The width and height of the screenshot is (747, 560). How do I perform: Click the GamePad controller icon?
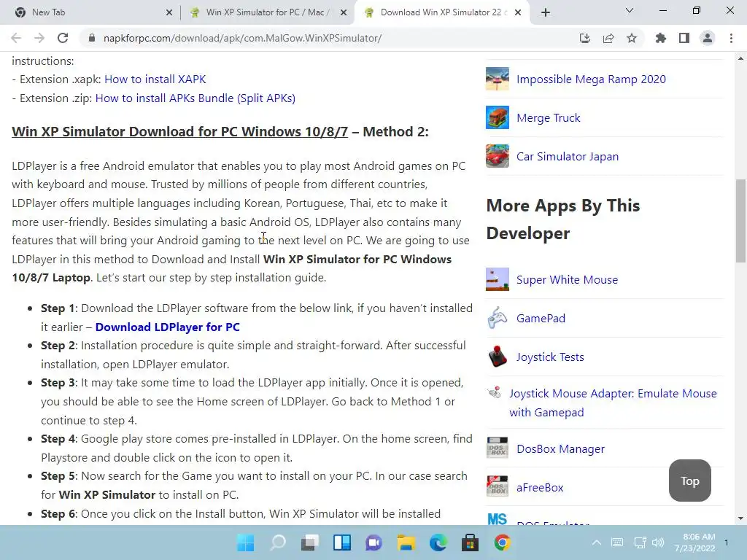pyautogui.click(x=498, y=318)
